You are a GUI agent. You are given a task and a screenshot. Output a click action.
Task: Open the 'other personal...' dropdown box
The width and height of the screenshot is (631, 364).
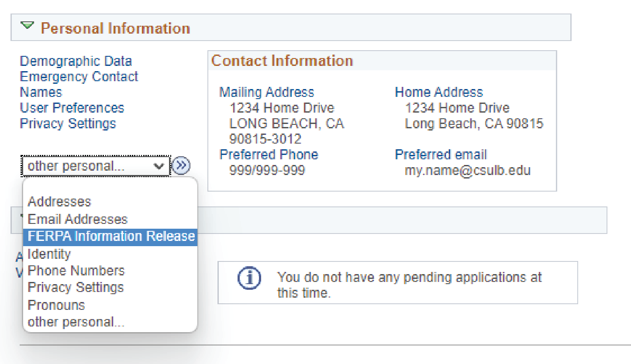[x=96, y=166]
